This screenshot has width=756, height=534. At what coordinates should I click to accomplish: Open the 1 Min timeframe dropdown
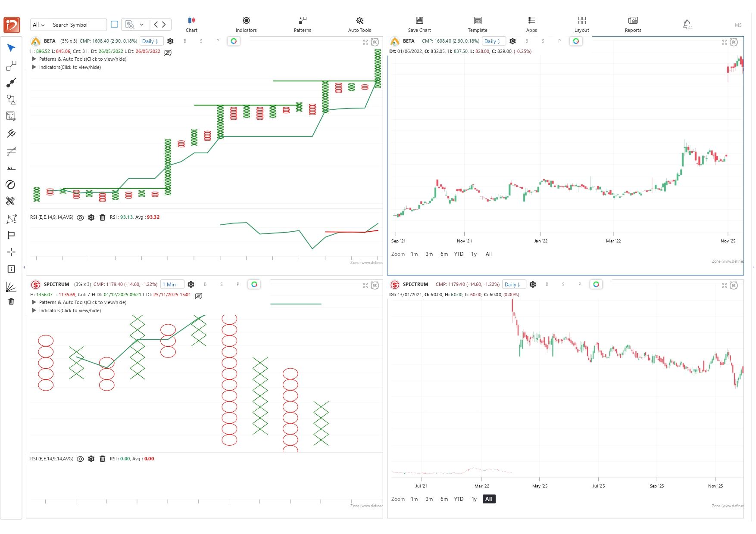172,285
